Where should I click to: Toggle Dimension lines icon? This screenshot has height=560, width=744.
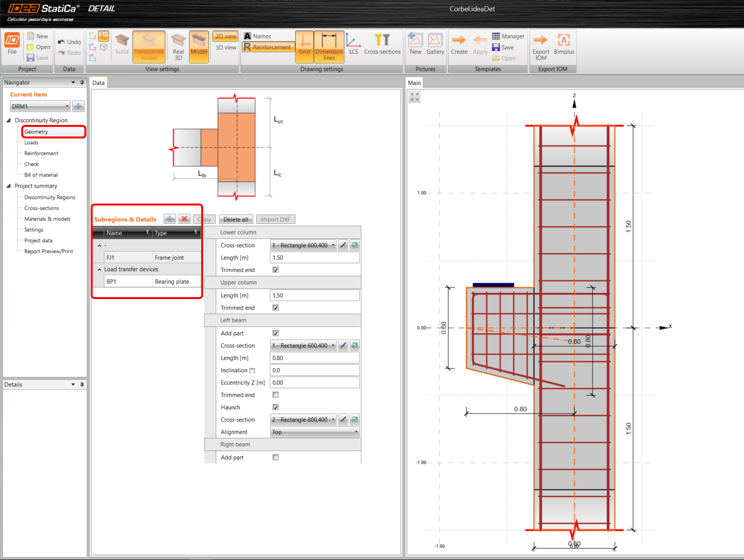(x=329, y=46)
